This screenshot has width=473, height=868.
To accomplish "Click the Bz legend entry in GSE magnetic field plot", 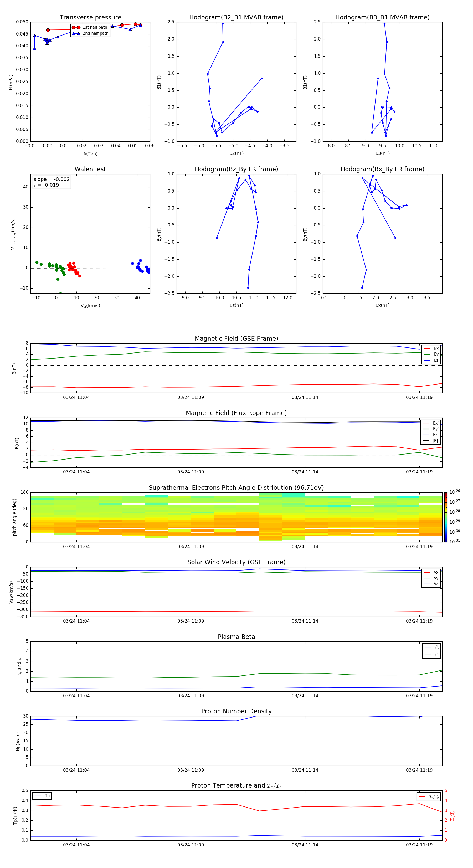I will point(431,361).
